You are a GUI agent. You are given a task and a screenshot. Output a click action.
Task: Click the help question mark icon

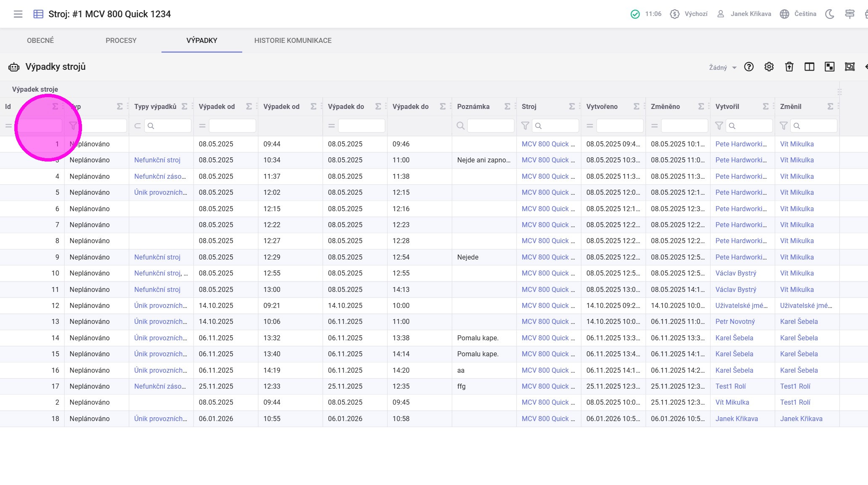(x=749, y=67)
